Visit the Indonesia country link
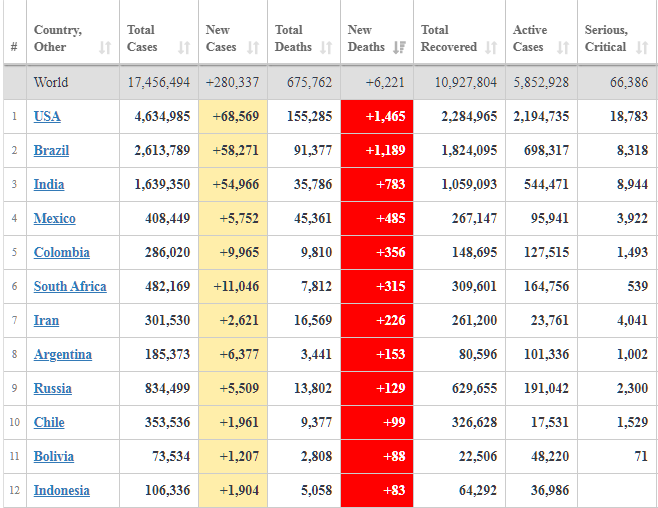658x508 pixels. point(62,491)
